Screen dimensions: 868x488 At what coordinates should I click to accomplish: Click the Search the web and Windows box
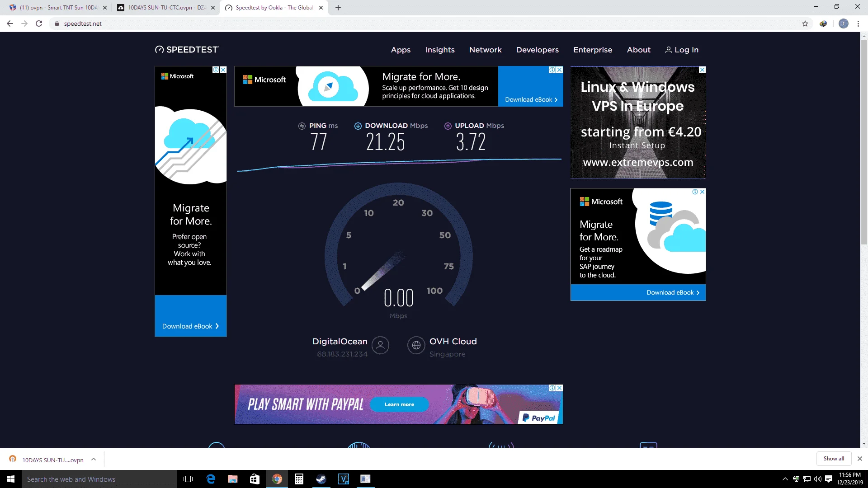tap(99, 479)
